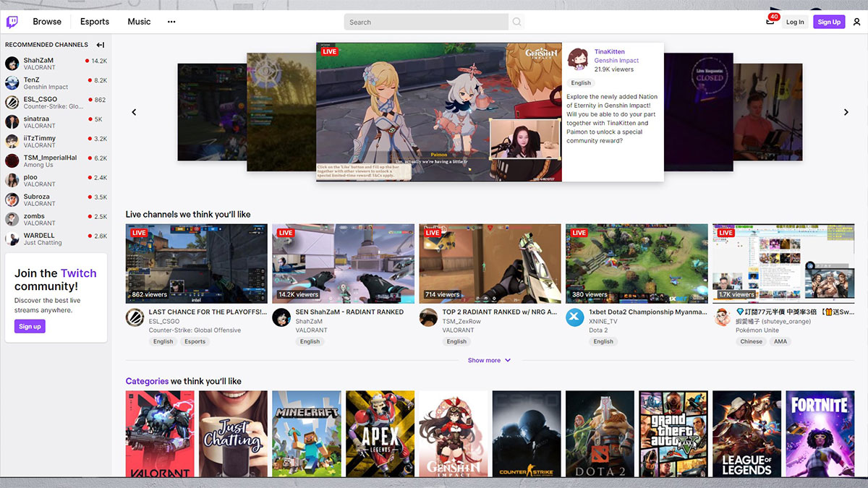Click the Twitch logo home icon
Screen dimensions: 868x488
coord(12,22)
